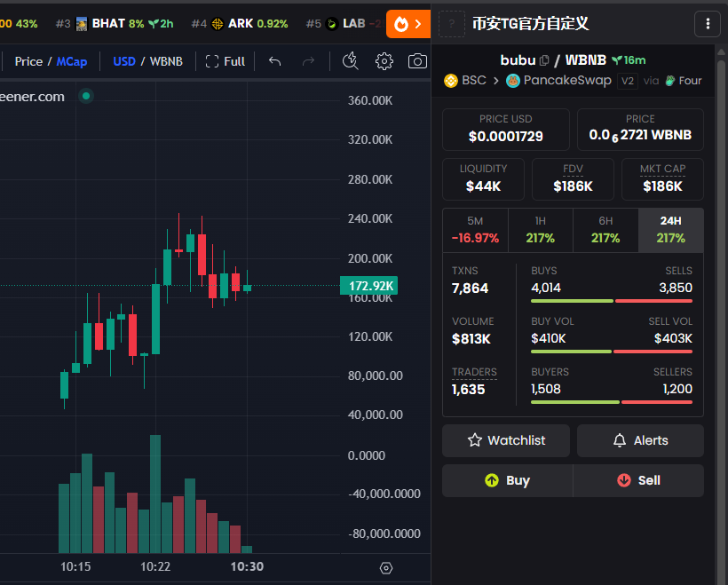This screenshot has height=585, width=728.
Task: Open chart scale settings hexagon icon
Action: click(x=386, y=568)
